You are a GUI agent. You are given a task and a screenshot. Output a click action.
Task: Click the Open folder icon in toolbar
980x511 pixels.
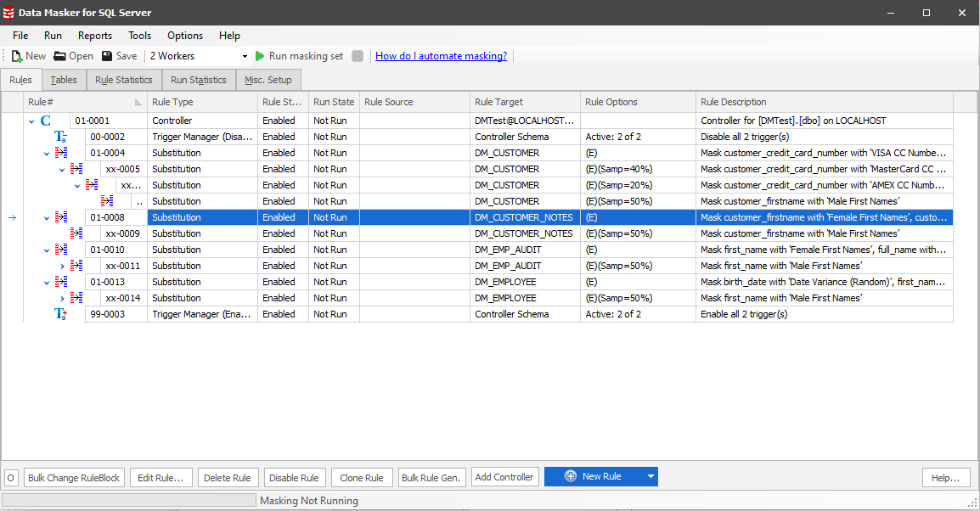pos(59,56)
